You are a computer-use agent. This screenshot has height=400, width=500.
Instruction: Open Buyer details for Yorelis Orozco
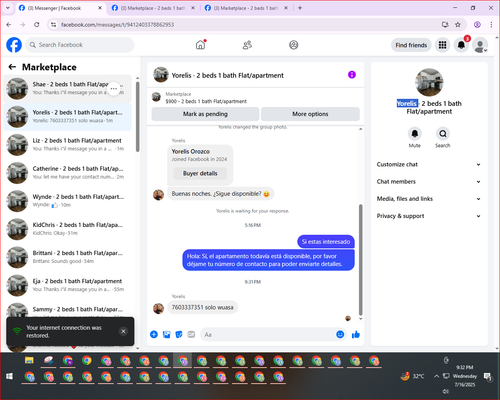pos(200,173)
